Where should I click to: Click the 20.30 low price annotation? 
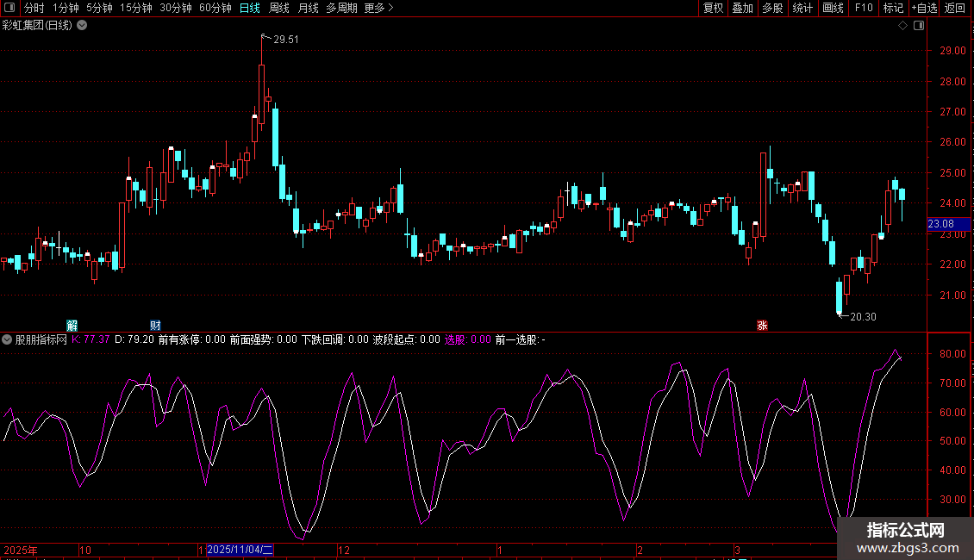click(863, 317)
